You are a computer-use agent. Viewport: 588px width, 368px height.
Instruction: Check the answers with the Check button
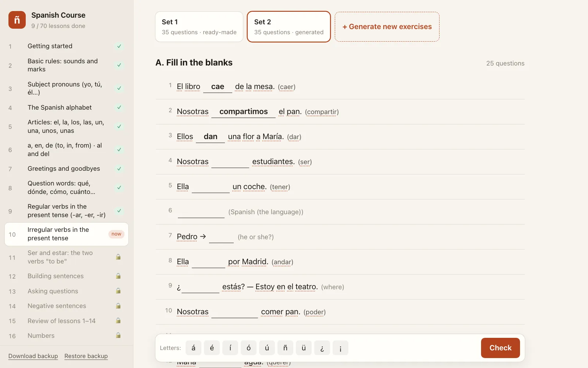click(x=500, y=348)
